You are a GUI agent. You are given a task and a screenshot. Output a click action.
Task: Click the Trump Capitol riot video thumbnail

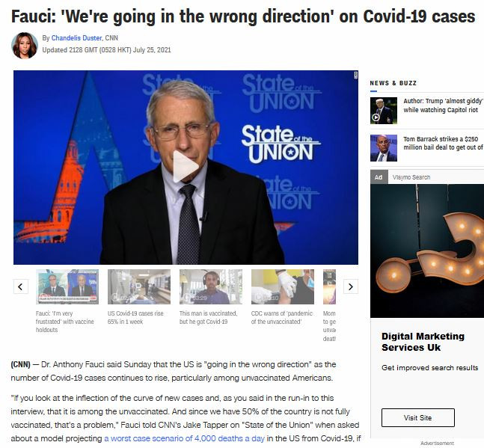pyautogui.click(x=384, y=111)
